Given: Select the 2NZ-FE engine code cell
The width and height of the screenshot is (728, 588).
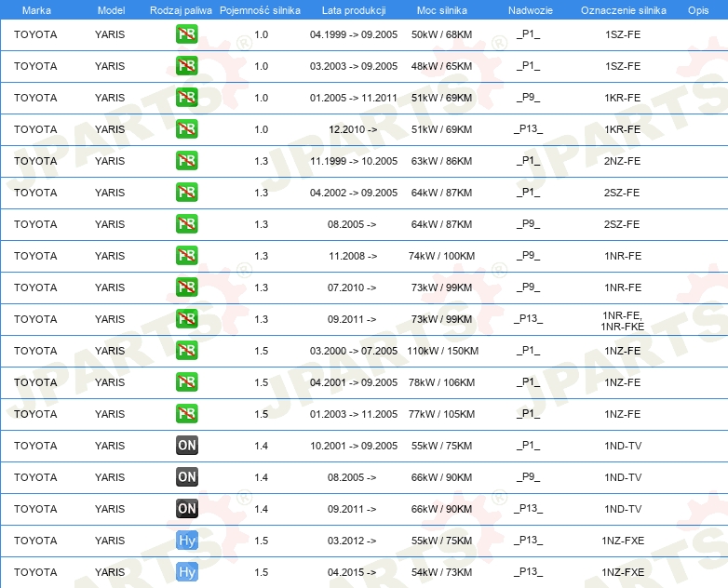Looking at the screenshot, I should (x=622, y=161).
